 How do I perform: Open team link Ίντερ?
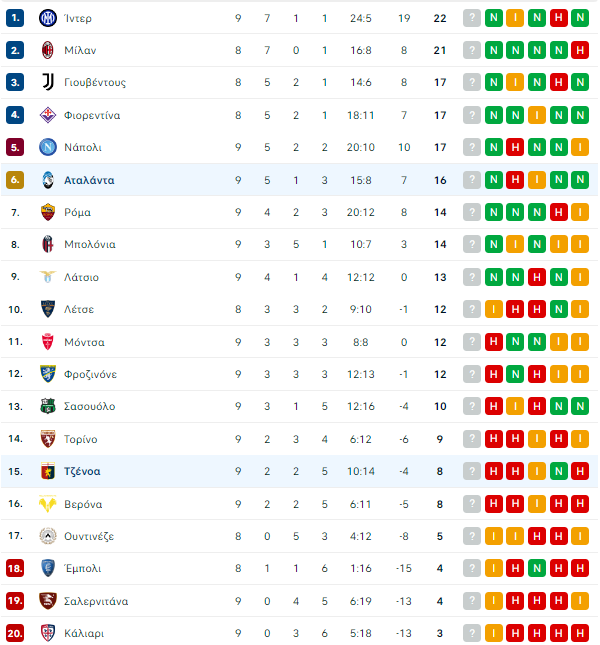[x=78, y=18]
